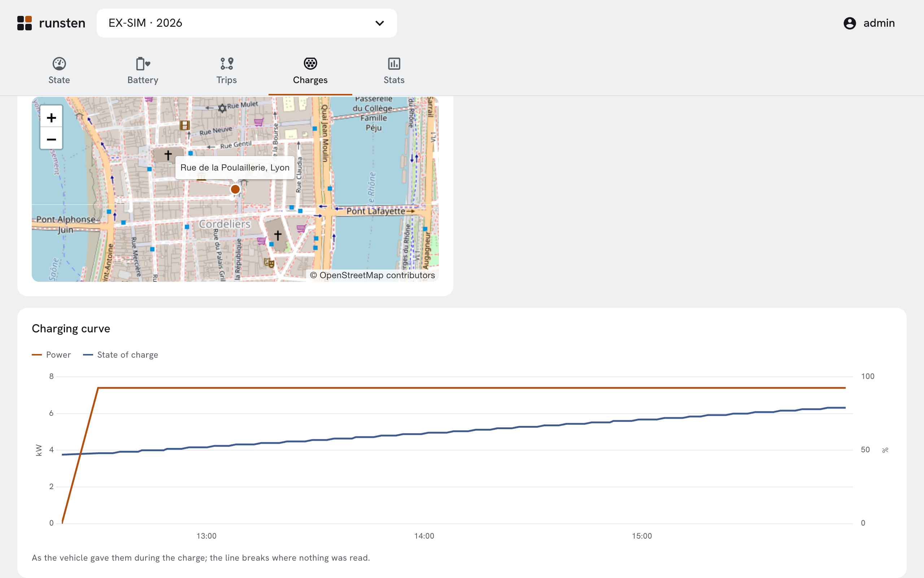
Task: Select the Charges tab
Action: coord(310,71)
